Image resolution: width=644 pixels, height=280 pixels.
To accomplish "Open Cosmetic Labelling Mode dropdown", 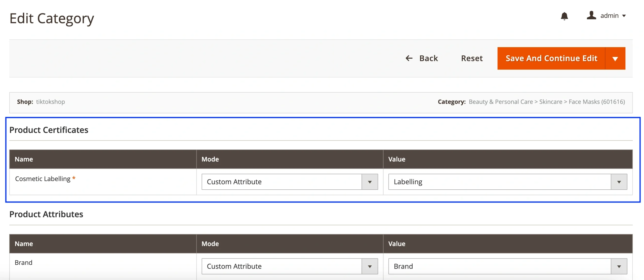I will [281, 182].
